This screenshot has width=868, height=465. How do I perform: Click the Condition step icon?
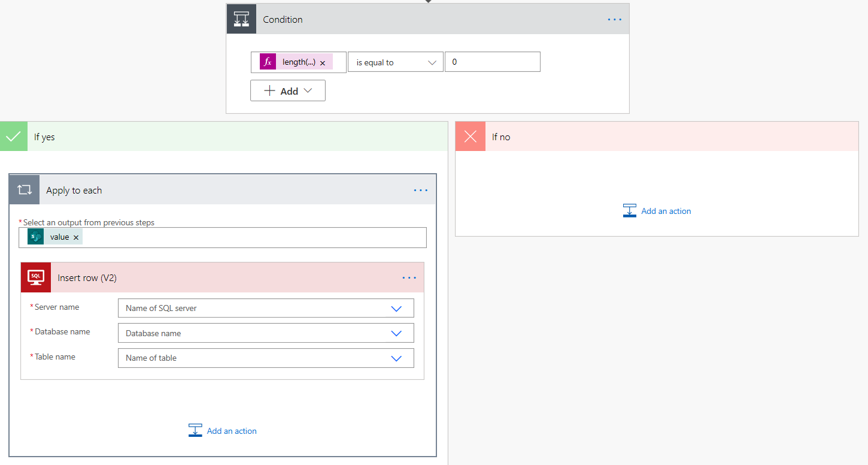point(241,19)
